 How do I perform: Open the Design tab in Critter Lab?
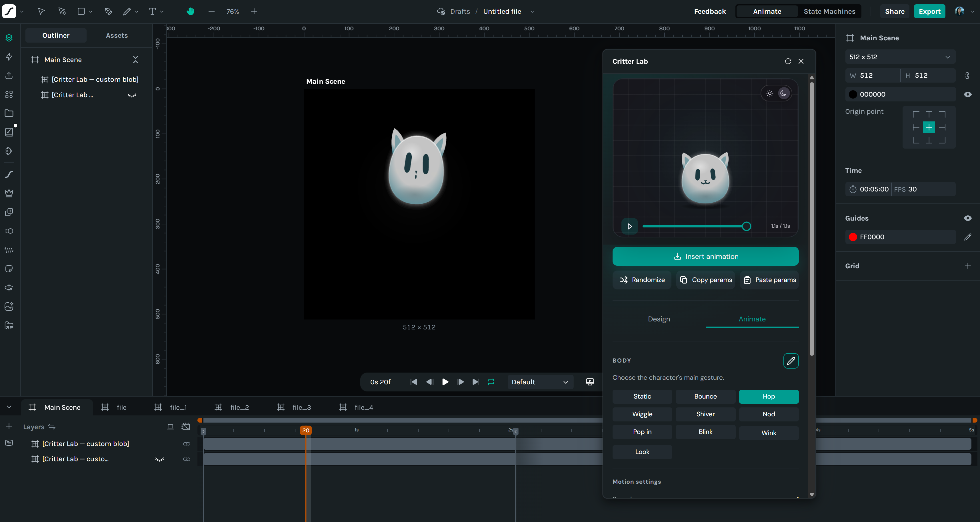(x=659, y=319)
